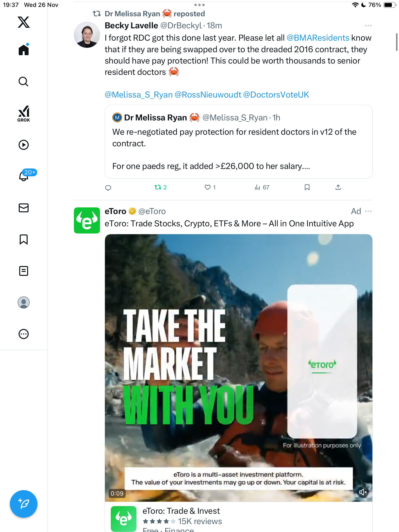Like Becky Lavelle's post

click(x=208, y=187)
